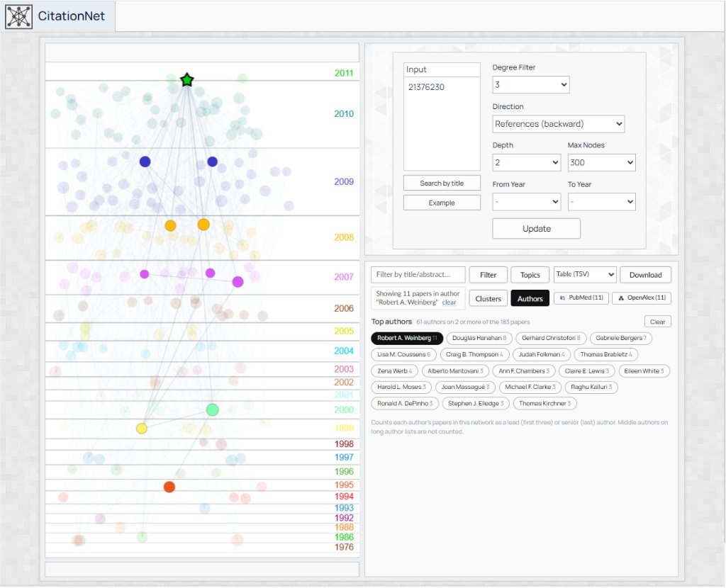This screenshot has height=588, width=726.
Task: Toggle the Lisa M. Coussens author chip
Action: click(403, 354)
